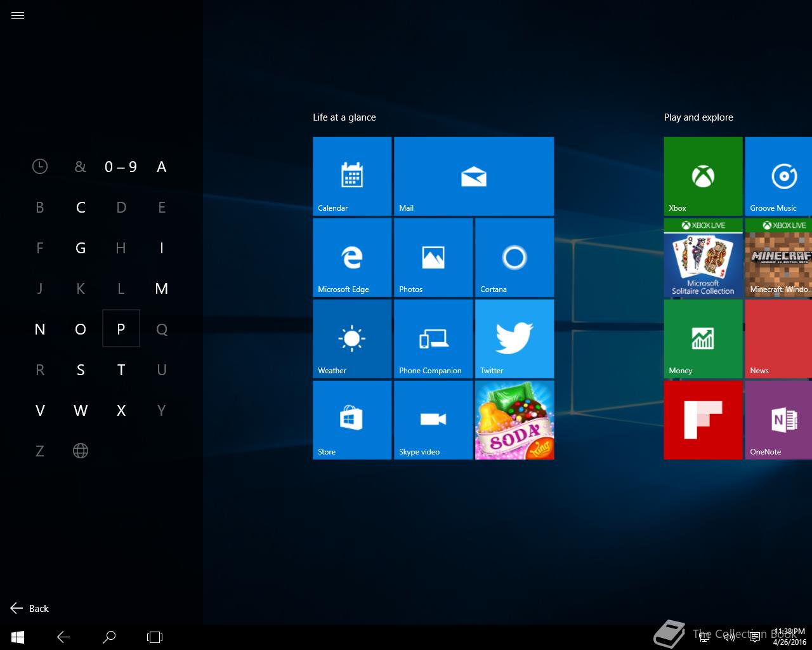Click the taskbar back arrow
The image size is (812, 650).
(x=63, y=637)
